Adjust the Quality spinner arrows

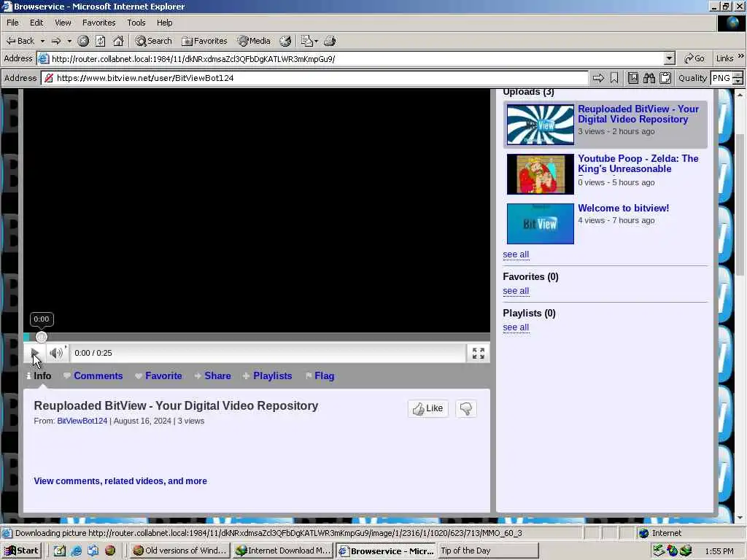click(738, 78)
